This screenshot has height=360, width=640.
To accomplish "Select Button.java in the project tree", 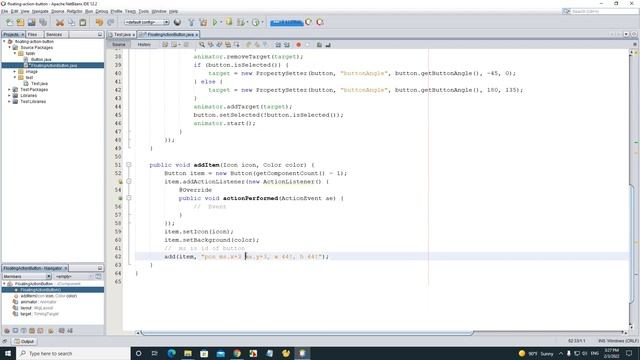I will click(41, 60).
